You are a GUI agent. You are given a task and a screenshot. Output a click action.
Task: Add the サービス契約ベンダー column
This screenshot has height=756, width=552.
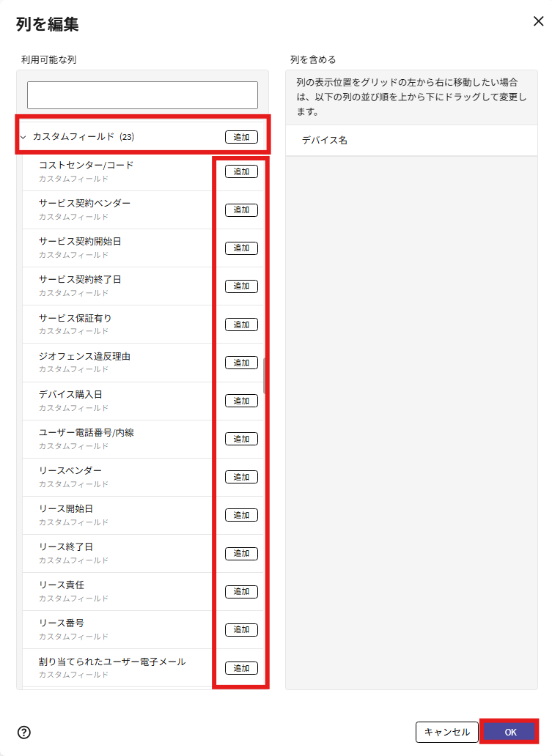click(x=241, y=210)
